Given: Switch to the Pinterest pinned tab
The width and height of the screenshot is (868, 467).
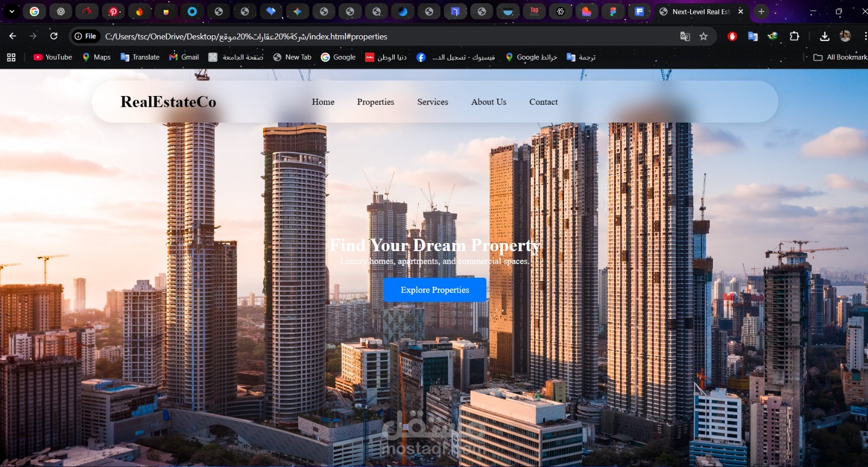Looking at the screenshot, I should [113, 11].
